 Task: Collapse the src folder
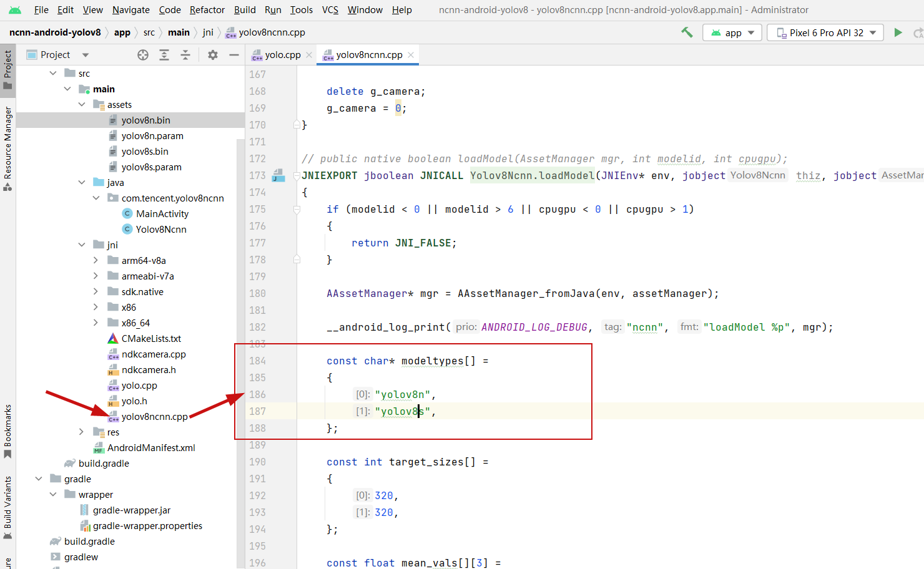tap(53, 74)
